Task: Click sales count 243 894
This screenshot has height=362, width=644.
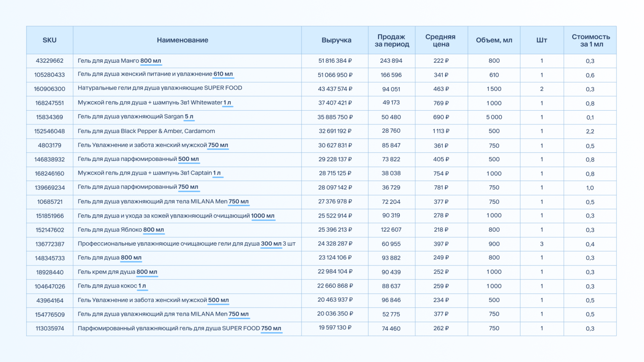Action: coord(391,61)
